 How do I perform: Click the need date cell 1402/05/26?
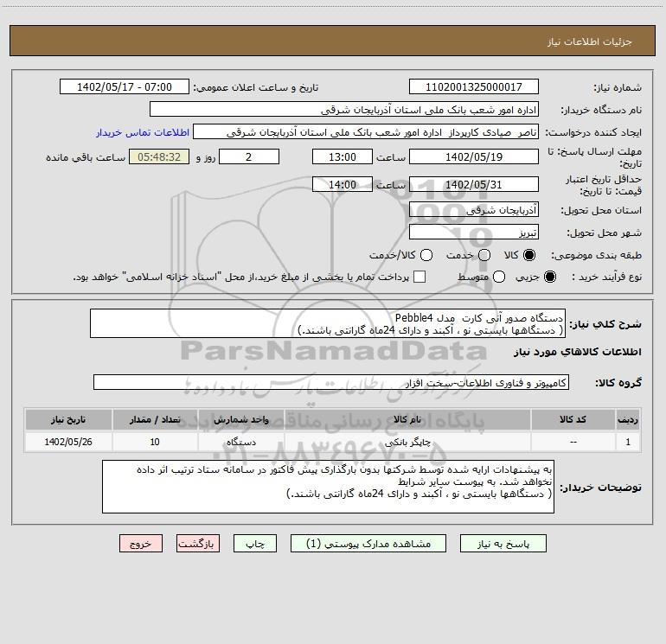(68, 442)
